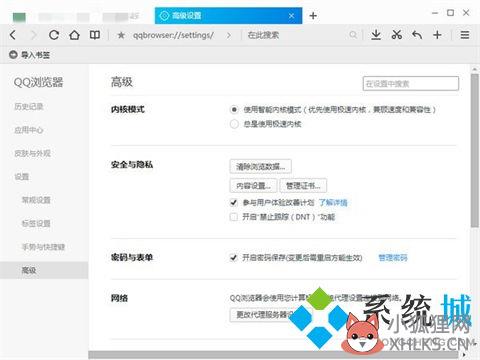Open a new tab with plus button
480x360 pixels.
pos(313,16)
